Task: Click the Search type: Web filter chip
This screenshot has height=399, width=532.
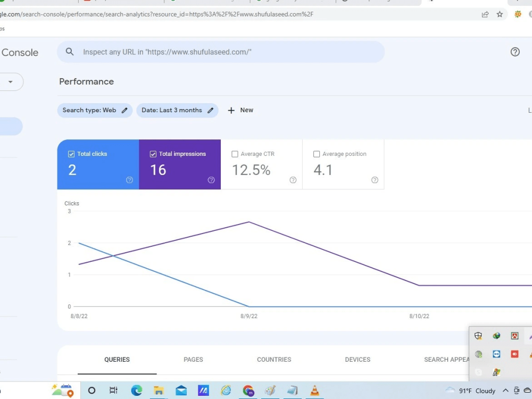Action: [95, 110]
